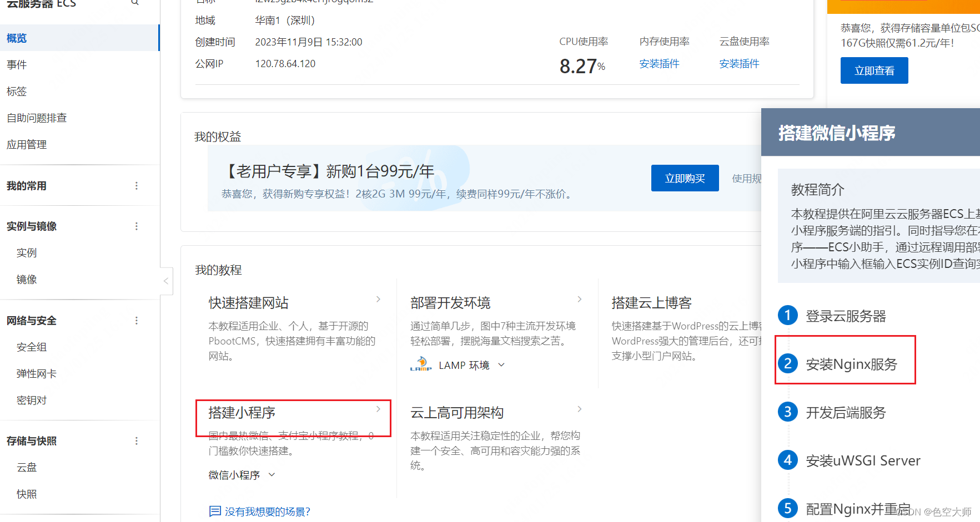Collapse the 存储与快照 section header
This screenshot has height=522, width=980.
[32, 441]
